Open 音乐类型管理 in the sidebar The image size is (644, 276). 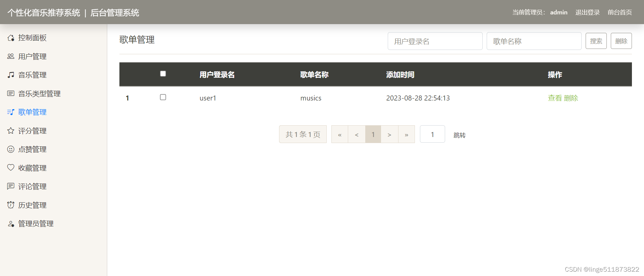click(40, 93)
